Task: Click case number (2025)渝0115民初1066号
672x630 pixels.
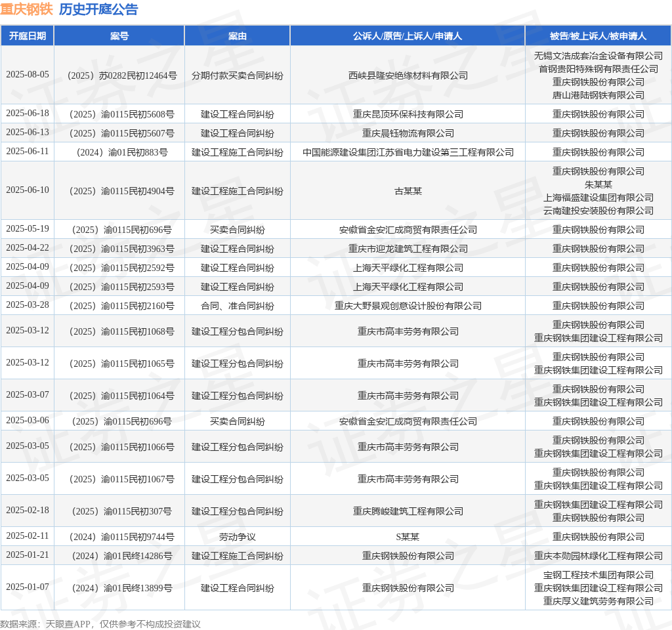Action: pyautogui.click(x=121, y=447)
